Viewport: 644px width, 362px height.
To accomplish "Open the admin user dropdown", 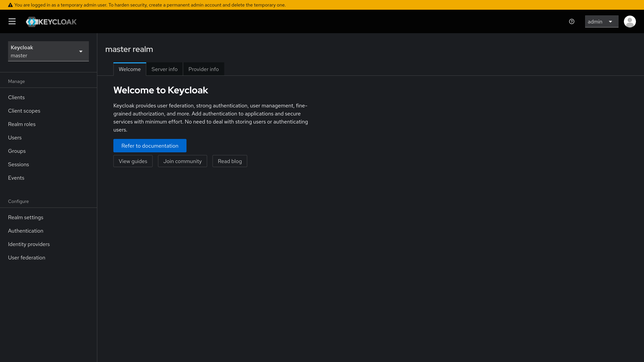I will point(602,21).
